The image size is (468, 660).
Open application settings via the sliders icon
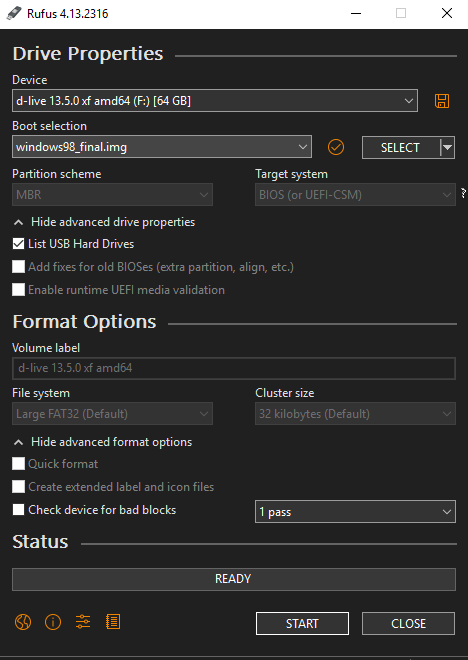(83, 622)
